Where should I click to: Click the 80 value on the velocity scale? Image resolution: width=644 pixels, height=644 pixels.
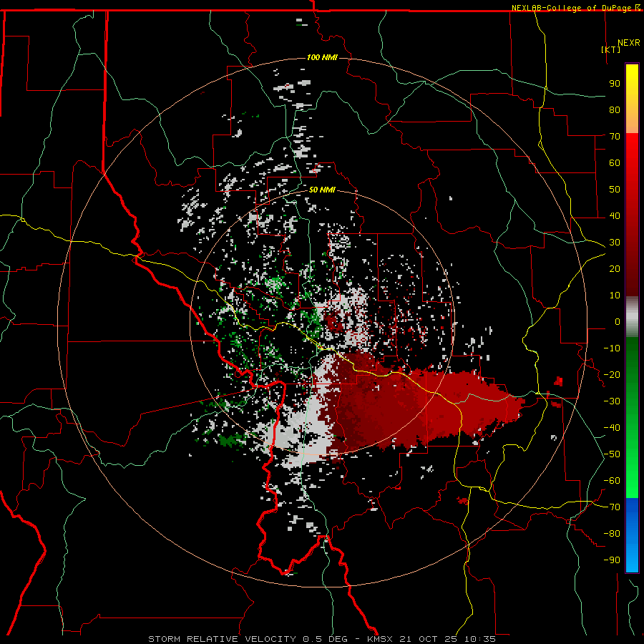[x=615, y=110]
